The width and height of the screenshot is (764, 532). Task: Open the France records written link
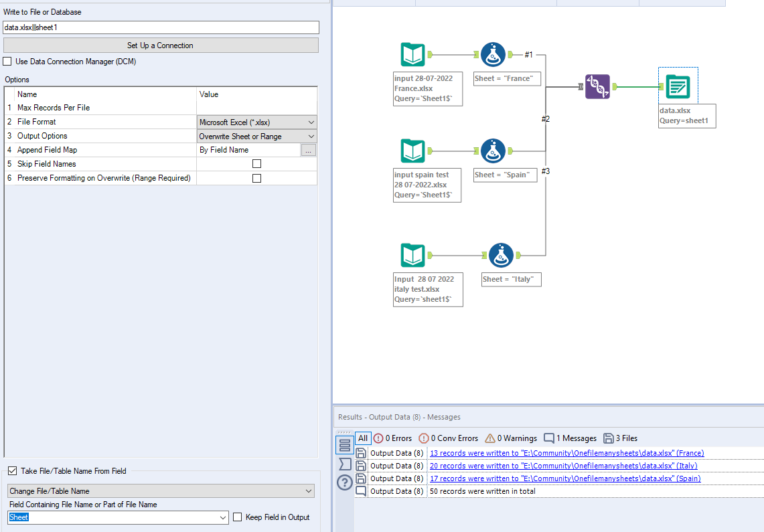(566, 453)
